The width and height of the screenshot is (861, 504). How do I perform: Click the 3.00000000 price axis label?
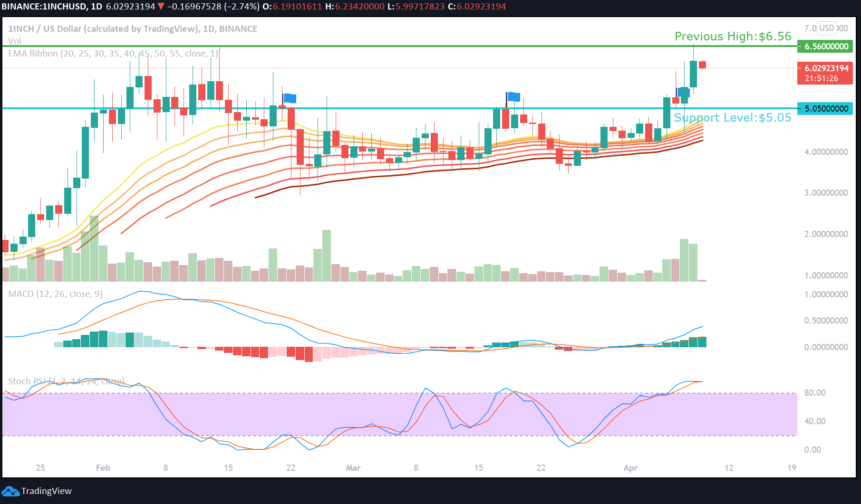[826, 193]
